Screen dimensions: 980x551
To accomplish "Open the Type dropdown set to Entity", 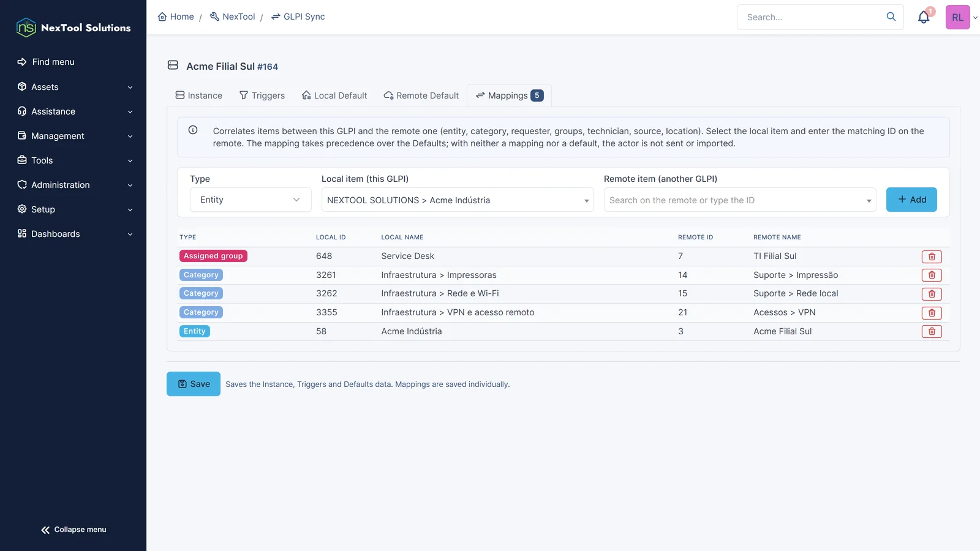I will 251,200.
